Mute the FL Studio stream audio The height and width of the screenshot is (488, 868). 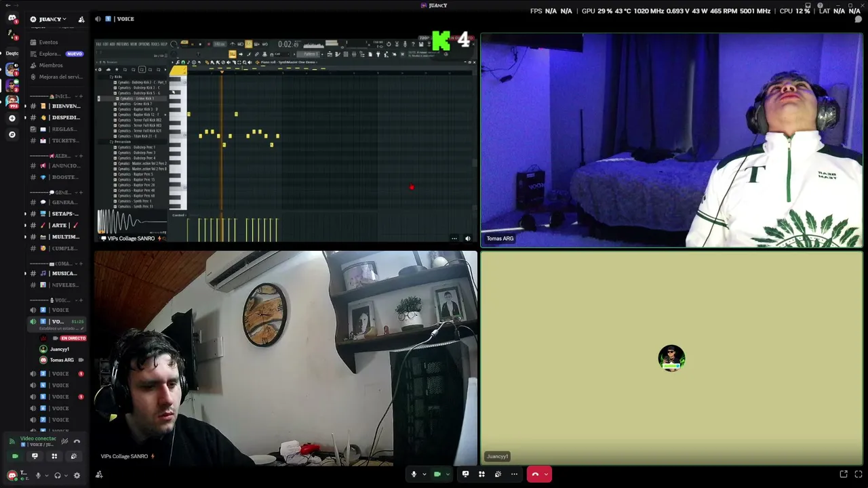tap(467, 238)
